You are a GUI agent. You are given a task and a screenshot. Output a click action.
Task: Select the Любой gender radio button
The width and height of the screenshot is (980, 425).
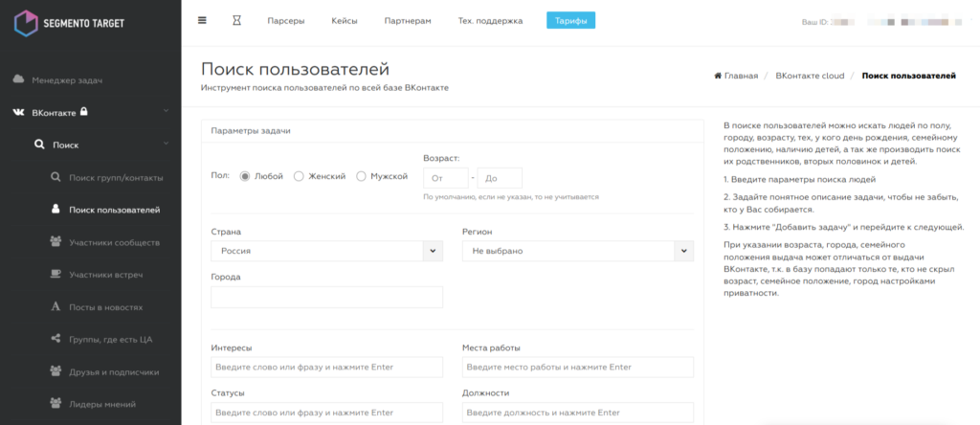point(245,176)
